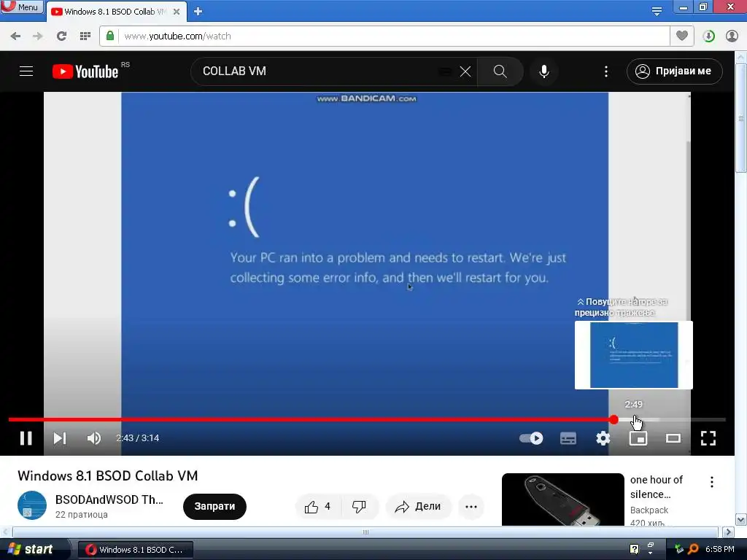Reload the current page
This screenshot has height=560, width=747.
tap(61, 36)
